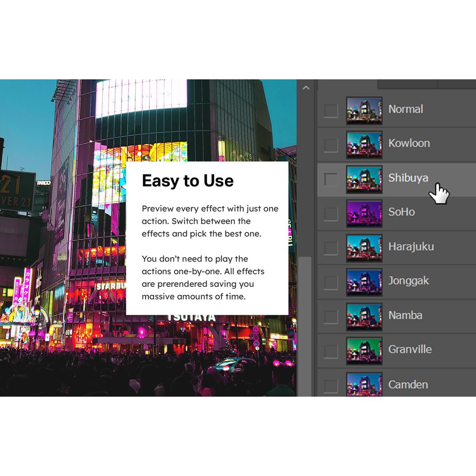476x476 pixels.
Task: Toggle visibility box for Normal layer
Action: pos(331,111)
